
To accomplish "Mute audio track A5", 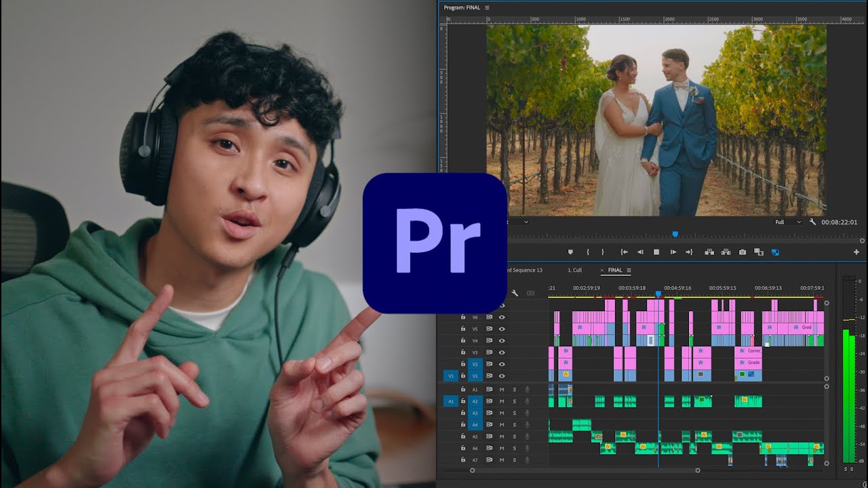I will tap(502, 436).
